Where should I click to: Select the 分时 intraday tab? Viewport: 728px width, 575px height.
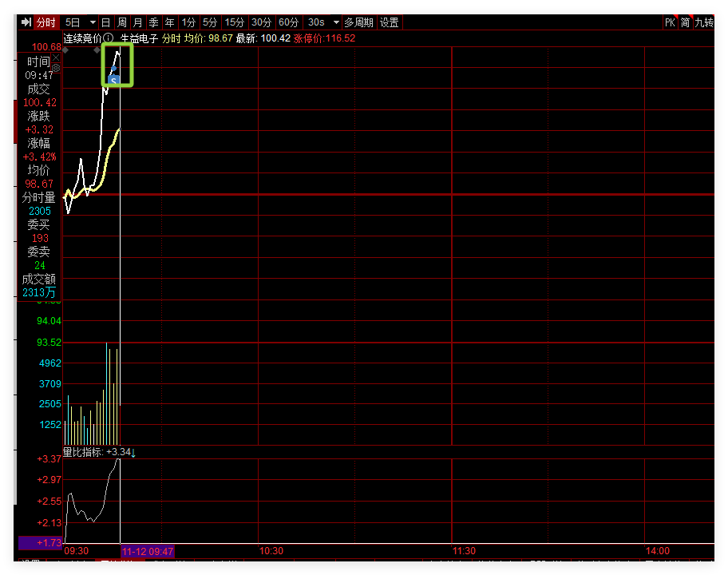click(46, 22)
